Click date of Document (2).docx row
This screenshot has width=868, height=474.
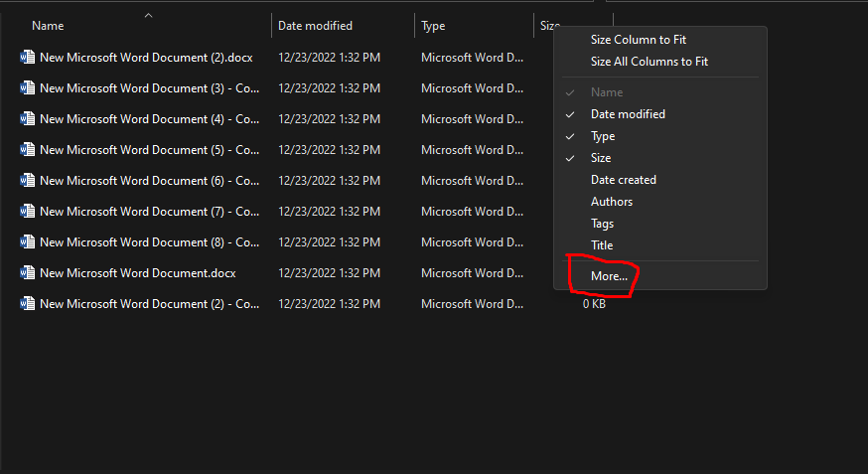click(x=329, y=57)
